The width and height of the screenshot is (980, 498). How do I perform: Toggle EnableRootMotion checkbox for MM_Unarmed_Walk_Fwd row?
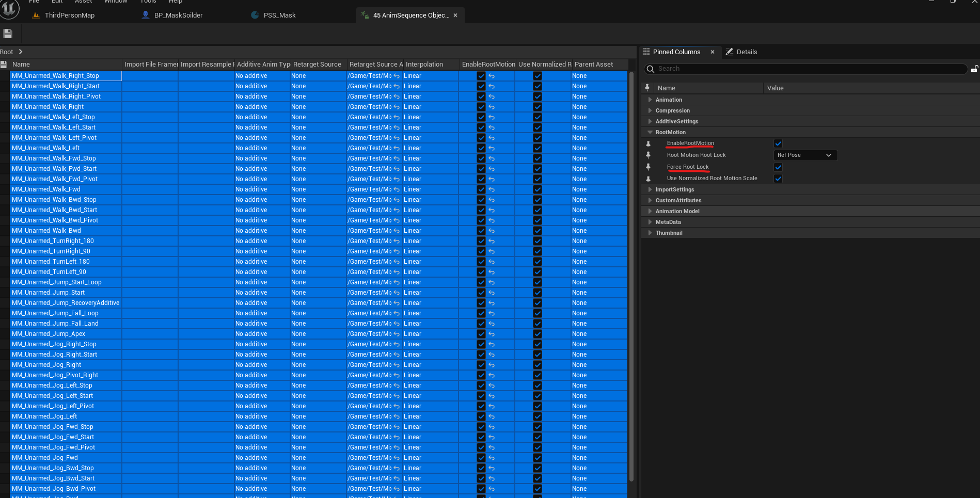[x=481, y=189]
